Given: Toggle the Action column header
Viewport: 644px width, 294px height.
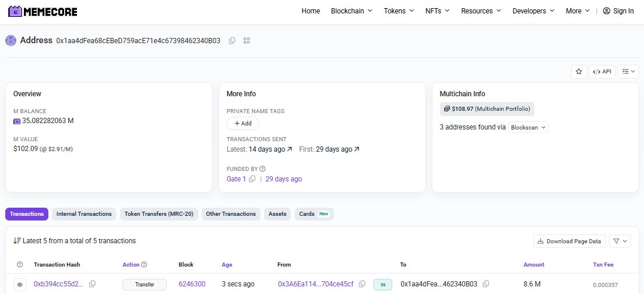Looking at the screenshot, I should pos(131,265).
